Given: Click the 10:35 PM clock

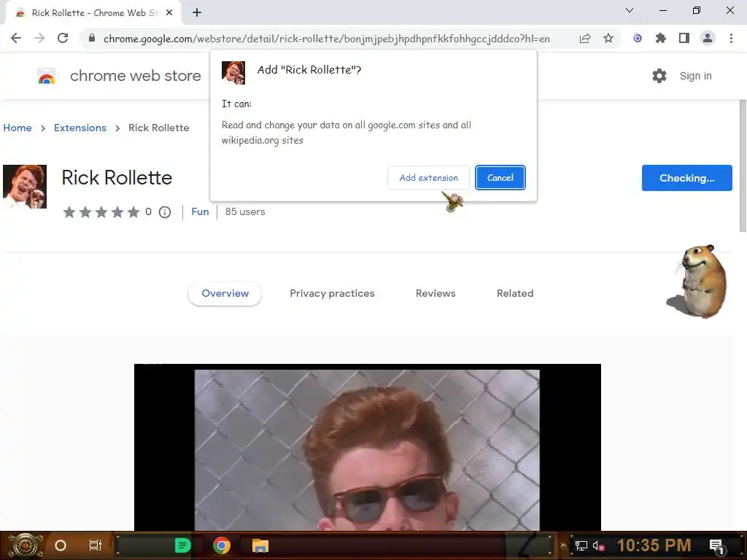Looking at the screenshot, I should pyautogui.click(x=654, y=545).
